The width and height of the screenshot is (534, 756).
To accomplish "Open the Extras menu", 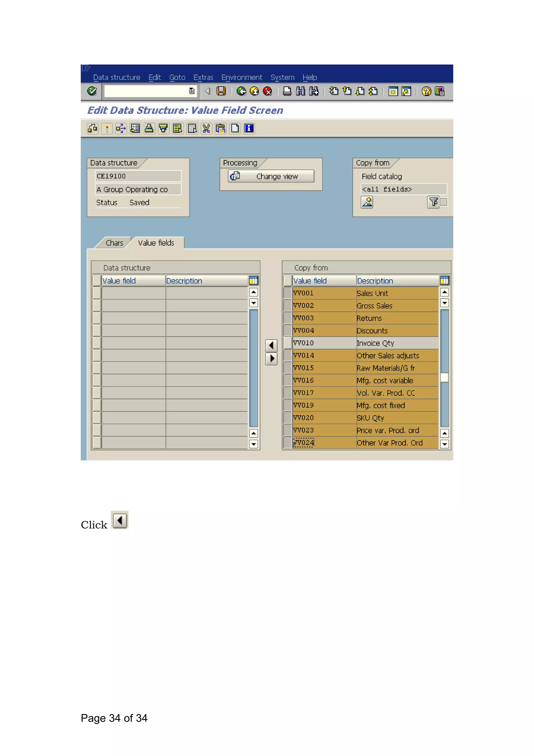I will 203,77.
